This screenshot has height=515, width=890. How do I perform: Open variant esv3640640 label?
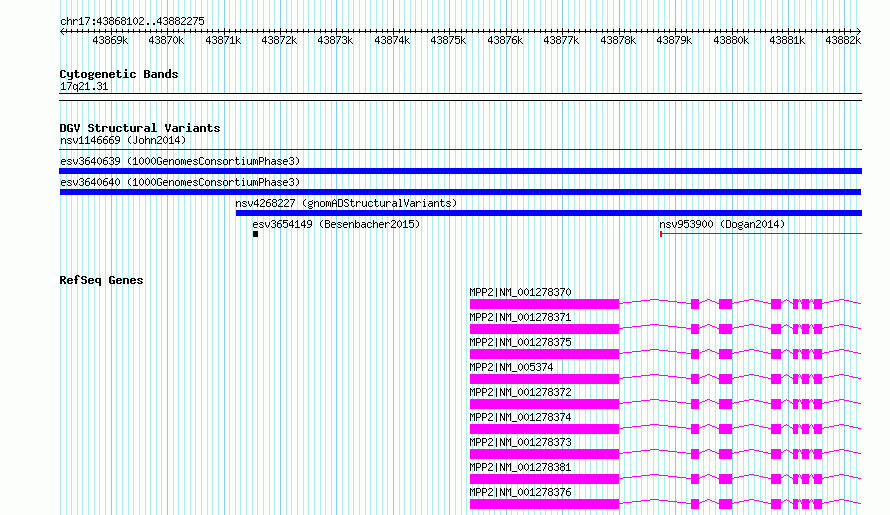[180, 182]
